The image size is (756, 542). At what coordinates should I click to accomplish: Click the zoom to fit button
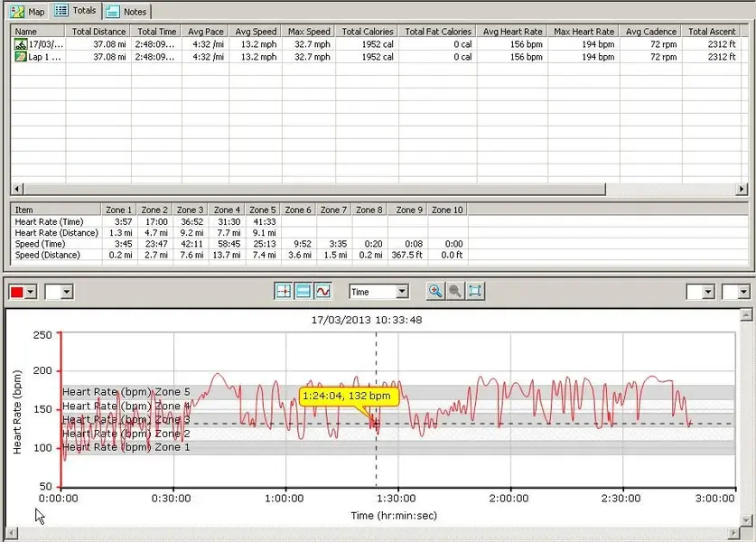point(474,291)
